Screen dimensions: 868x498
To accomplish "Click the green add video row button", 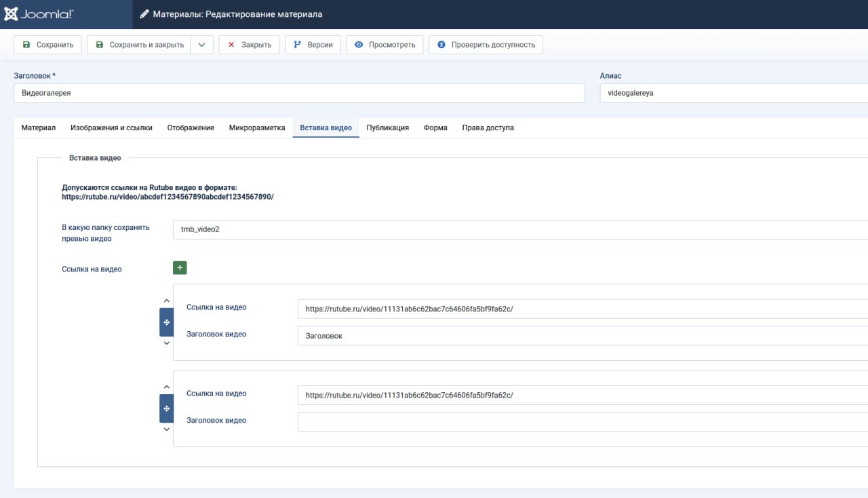I will tap(180, 268).
